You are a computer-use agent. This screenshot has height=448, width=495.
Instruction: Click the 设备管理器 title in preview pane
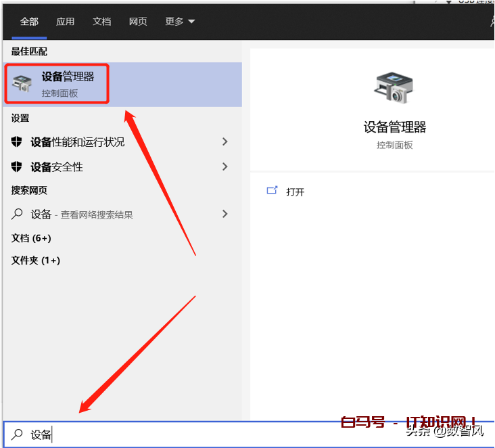pos(395,127)
